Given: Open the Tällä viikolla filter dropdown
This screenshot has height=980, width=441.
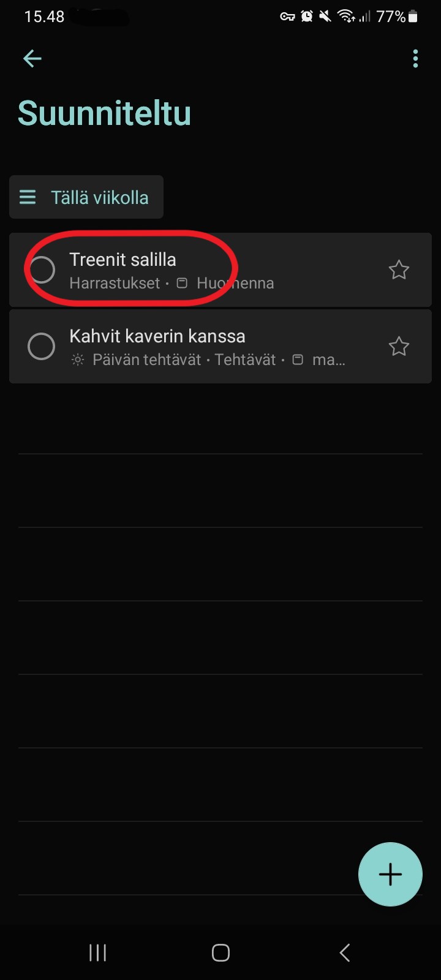Looking at the screenshot, I should pos(86,197).
